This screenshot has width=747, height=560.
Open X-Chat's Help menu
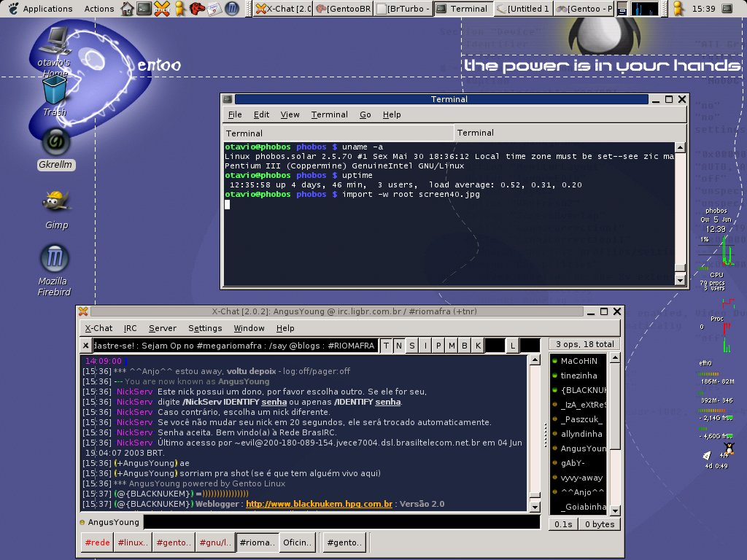285,328
